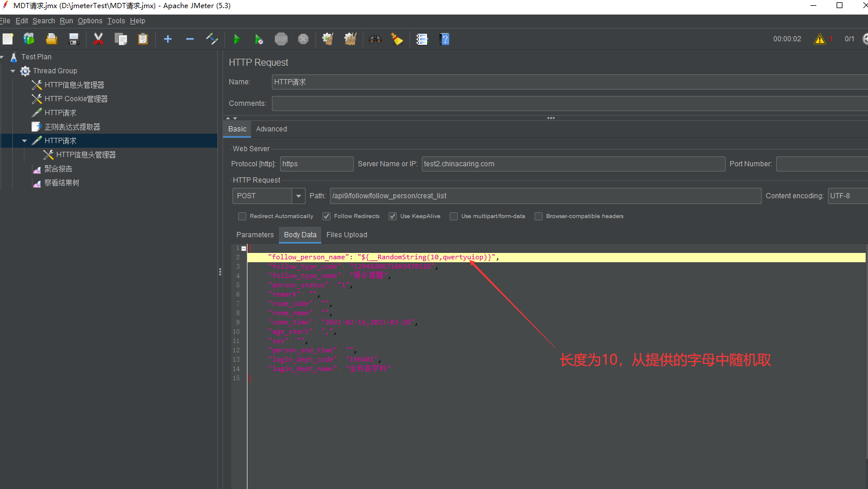Switch to the Parameters tab
The width and height of the screenshot is (868, 489).
tap(255, 235)
